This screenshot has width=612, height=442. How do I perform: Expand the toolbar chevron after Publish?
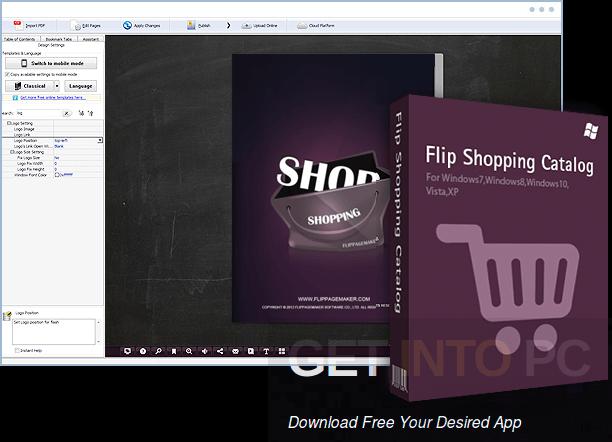(228, 25)
